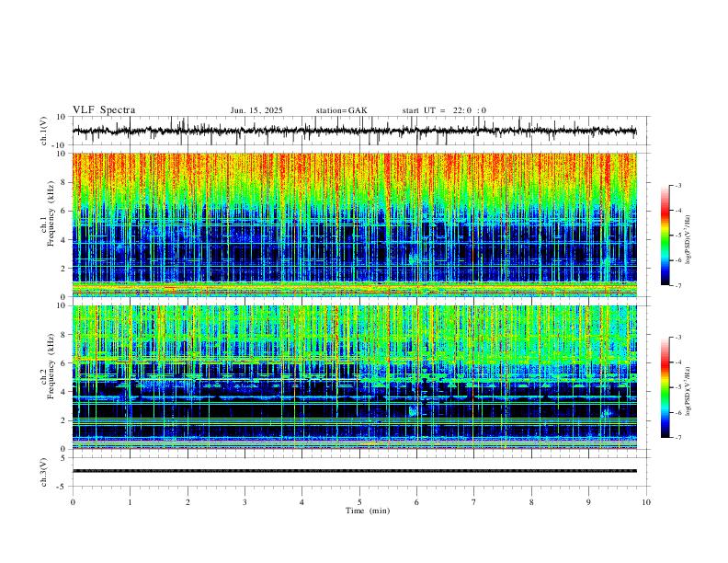Image resolution: width=728 pixels, height=563 pixels.
Task: Click the "-4" tick on ch.2 colorbar
Action: pyautogui.click(x=677, y=362)
